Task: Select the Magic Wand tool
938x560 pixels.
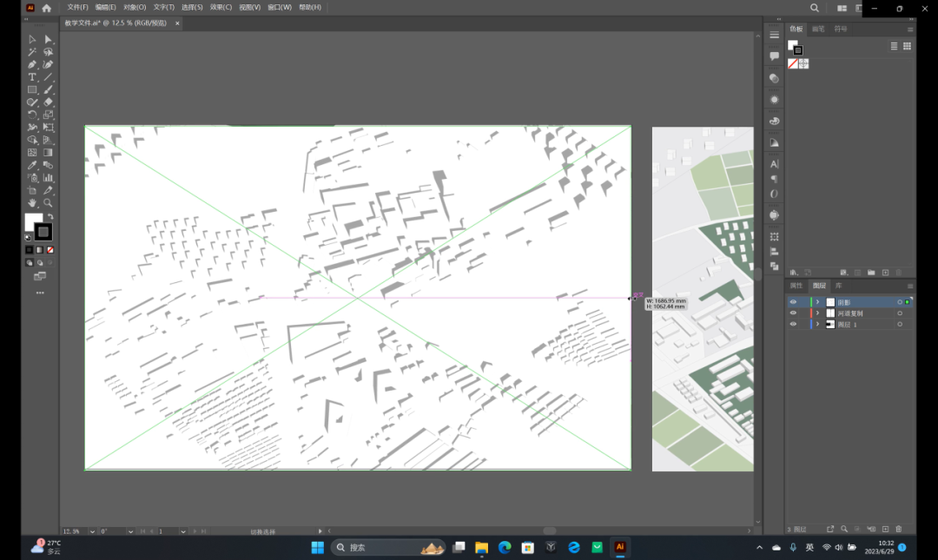Action: (32, 52)
